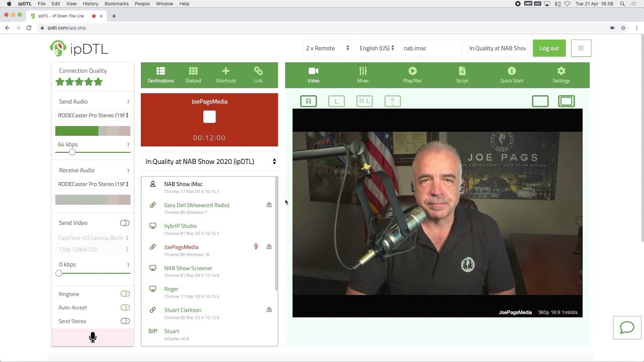Open the Destinations panel
The image size is (644, 362).
160,75
